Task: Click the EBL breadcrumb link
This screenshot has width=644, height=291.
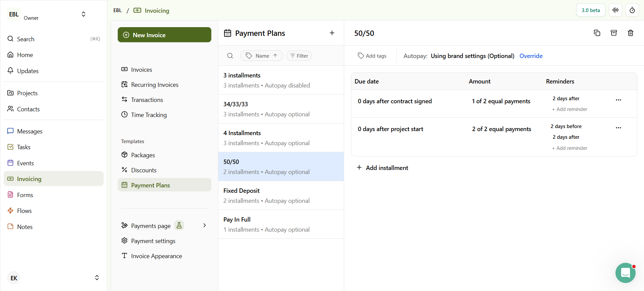Action: click(x=117, y=10)
